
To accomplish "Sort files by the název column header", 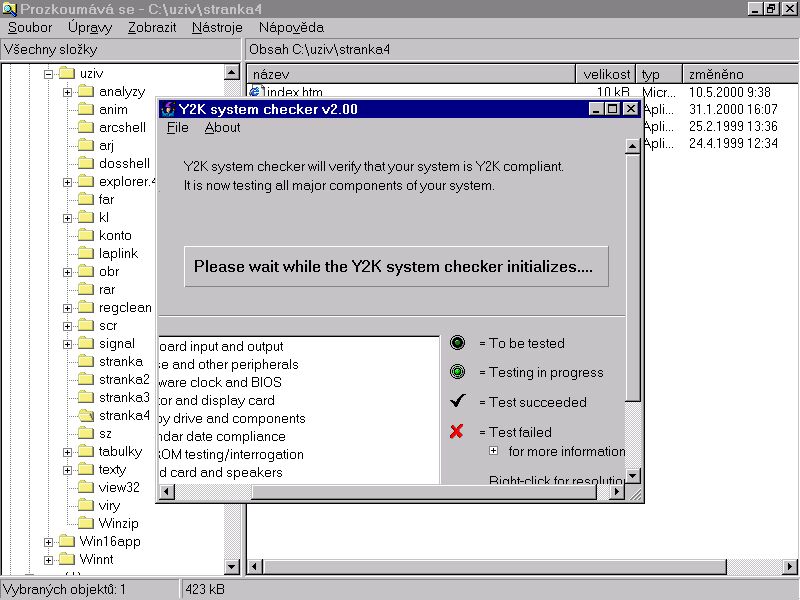I will (410, 74).
